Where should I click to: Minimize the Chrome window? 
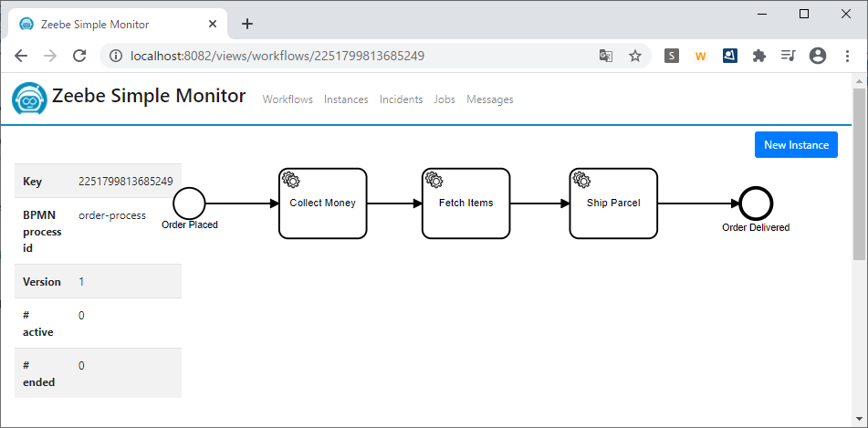point(762,15)
